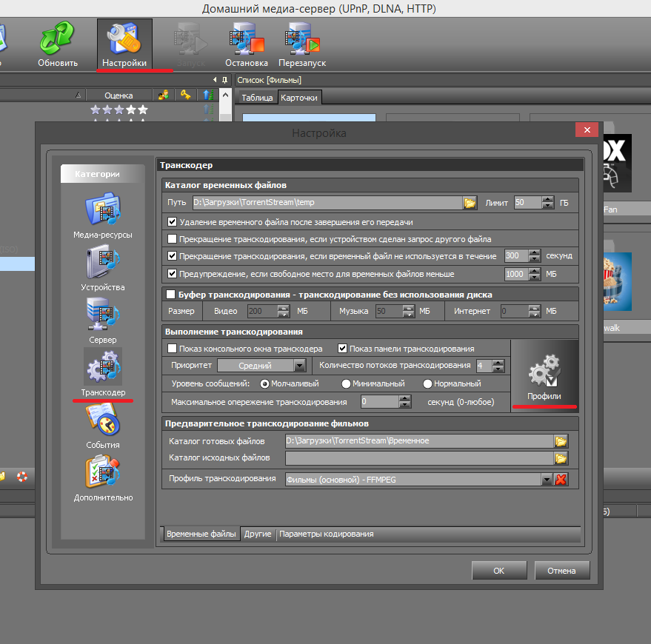Switch to the Другие tab
This screenshot has height=644, width=651.
(x=258, y=534)
